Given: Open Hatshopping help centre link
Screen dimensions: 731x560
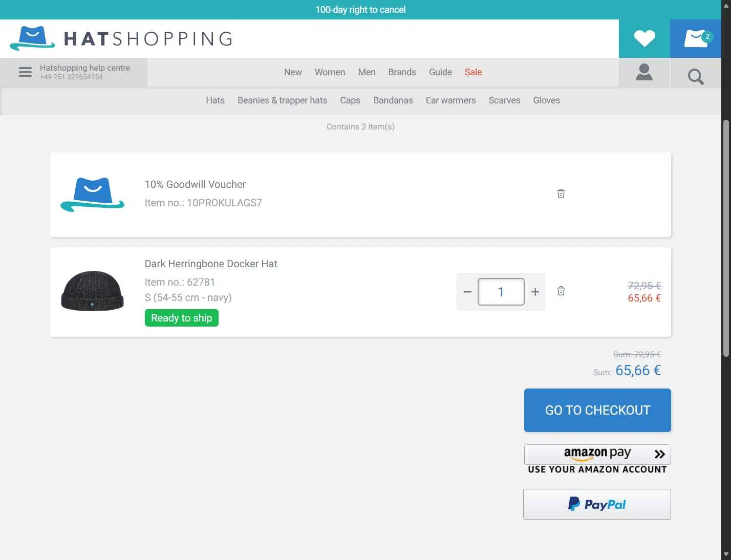Looking at the screenshot, I should pos(85,68).
